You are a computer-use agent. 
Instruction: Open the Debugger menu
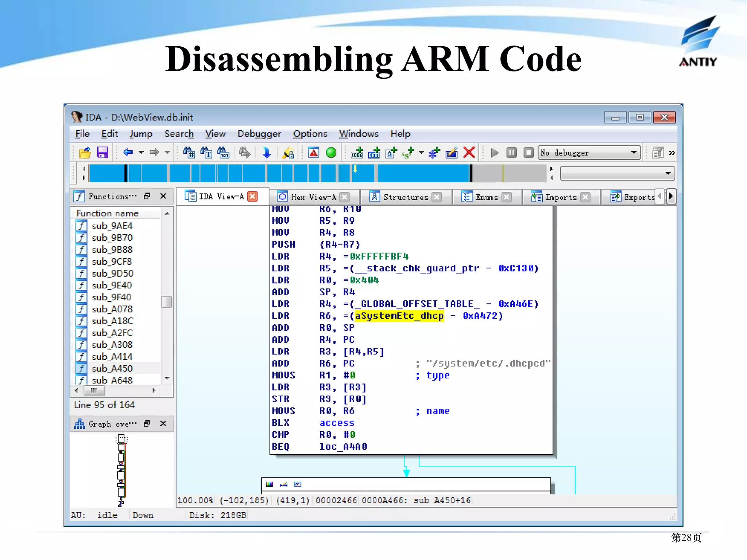[259, 134]
